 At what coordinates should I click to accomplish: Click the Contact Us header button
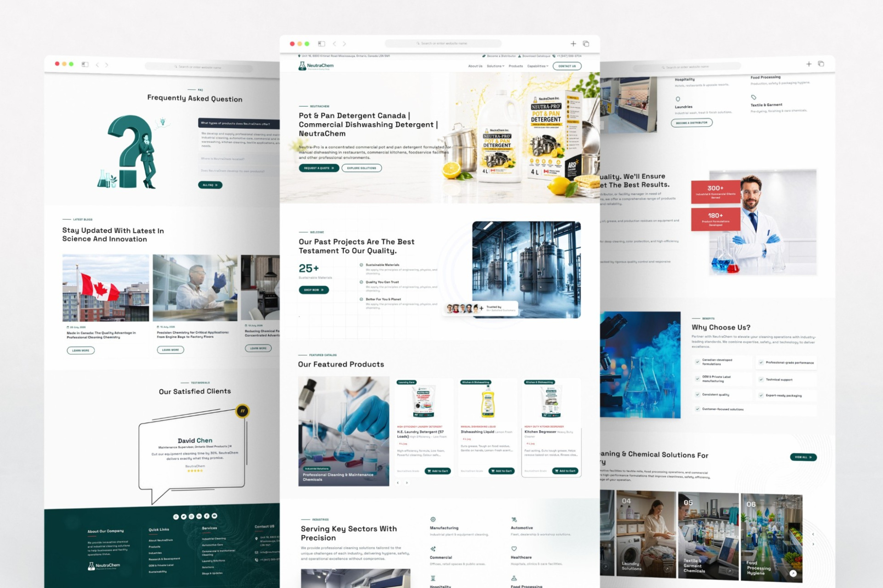click(x=567, y=66)
